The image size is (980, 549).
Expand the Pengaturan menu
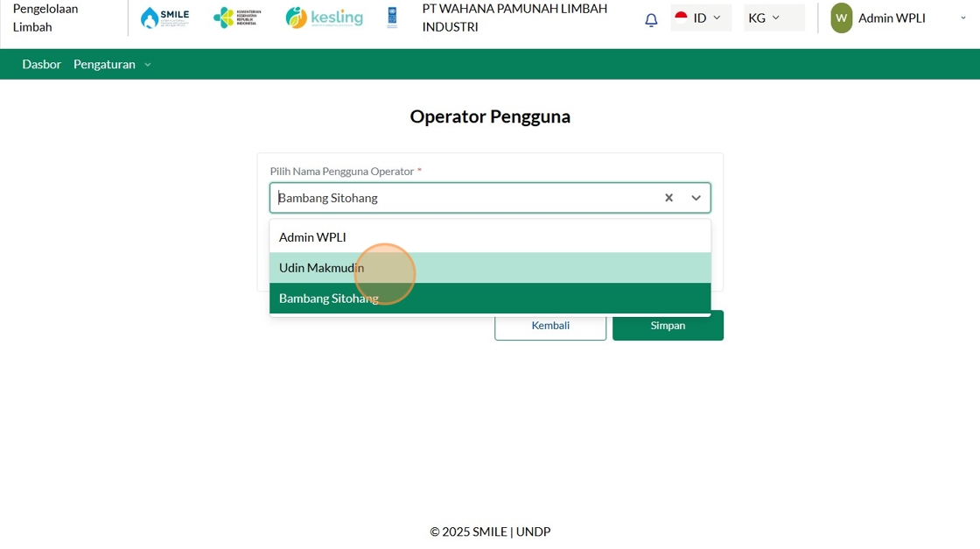(x=112, y=65)
